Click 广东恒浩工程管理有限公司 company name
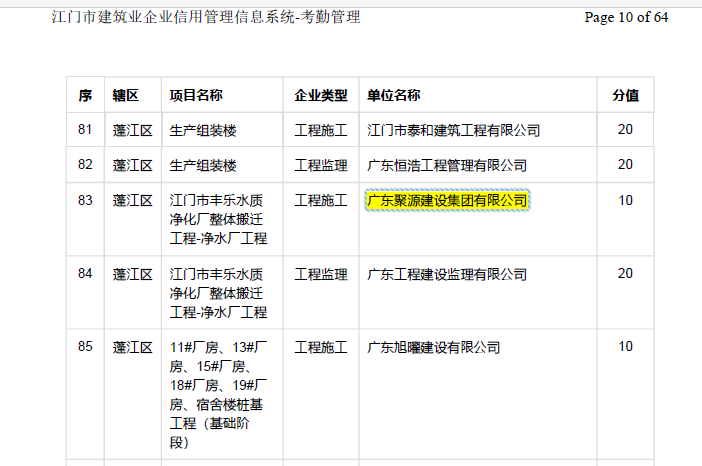The image size is (702, 466). point(447,165)
